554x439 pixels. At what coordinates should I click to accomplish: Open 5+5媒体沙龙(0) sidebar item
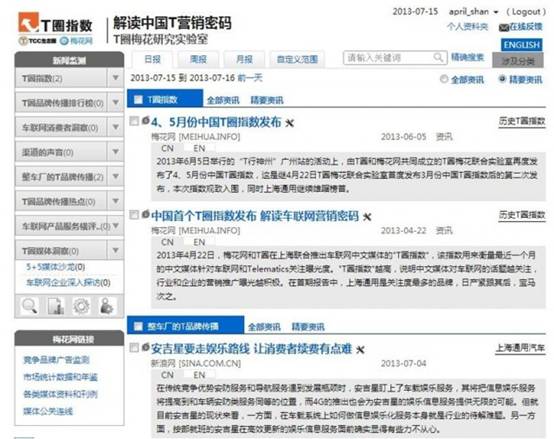pyautogui.click(x=55, y=267)
